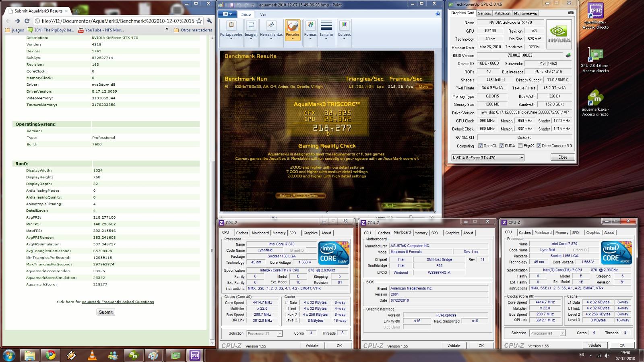Toggle the DirectCompute 5.0 checkbox
This screenshot has width=644, height=362.
(539, 146)
